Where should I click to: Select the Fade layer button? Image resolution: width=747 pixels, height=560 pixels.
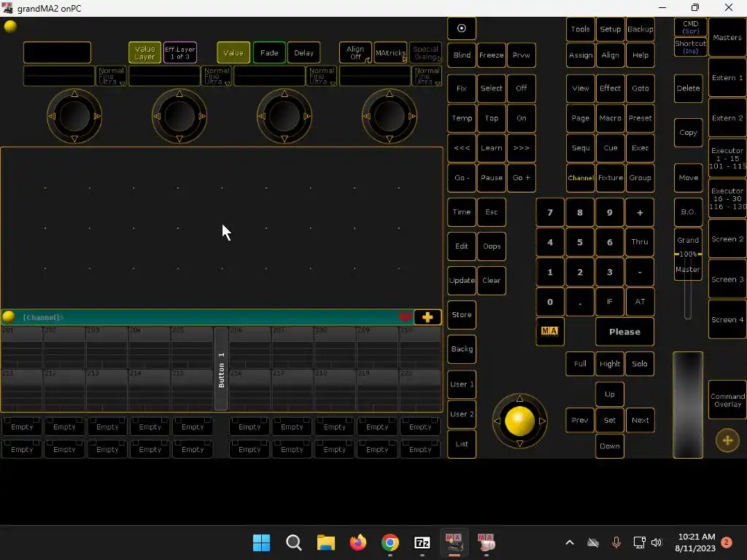click(x=269, y=52)
